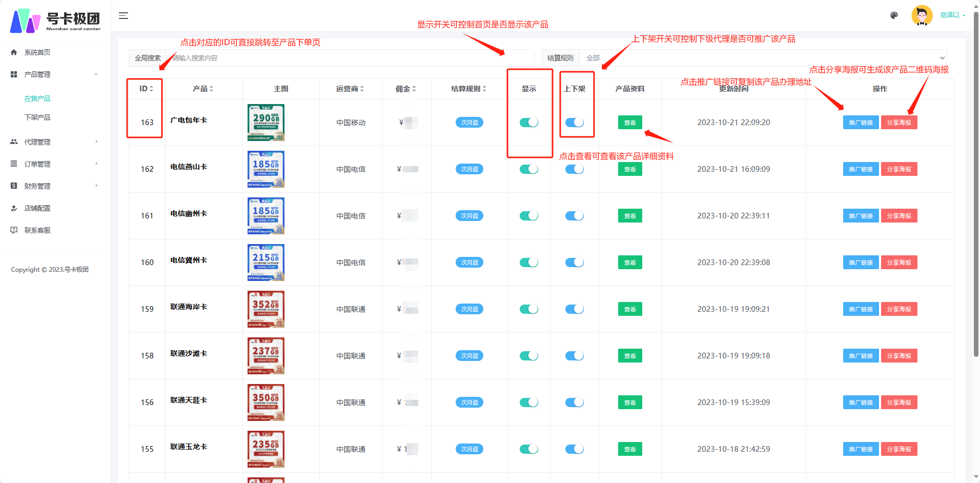This screenshot has width=980, height=483.
Task: Click the 电信冀州卡 215GB product thumbnail
Action: point(266,263)
